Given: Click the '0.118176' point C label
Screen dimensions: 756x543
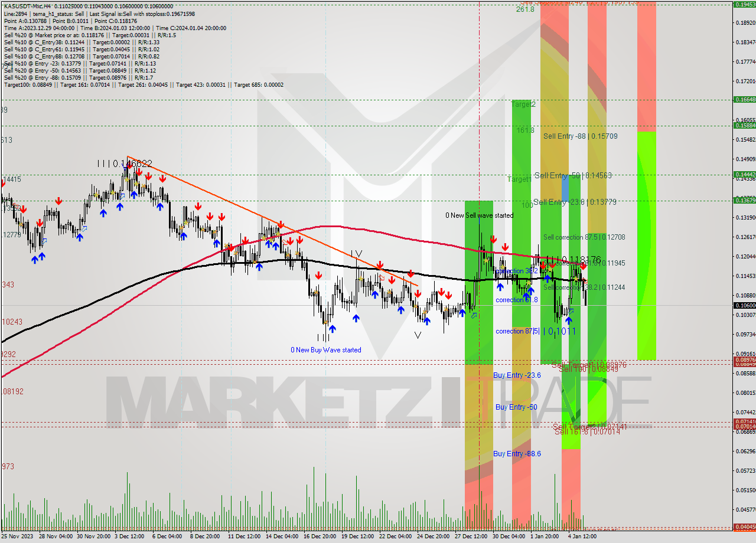Looking at the screenshot, I should point(581,260).
